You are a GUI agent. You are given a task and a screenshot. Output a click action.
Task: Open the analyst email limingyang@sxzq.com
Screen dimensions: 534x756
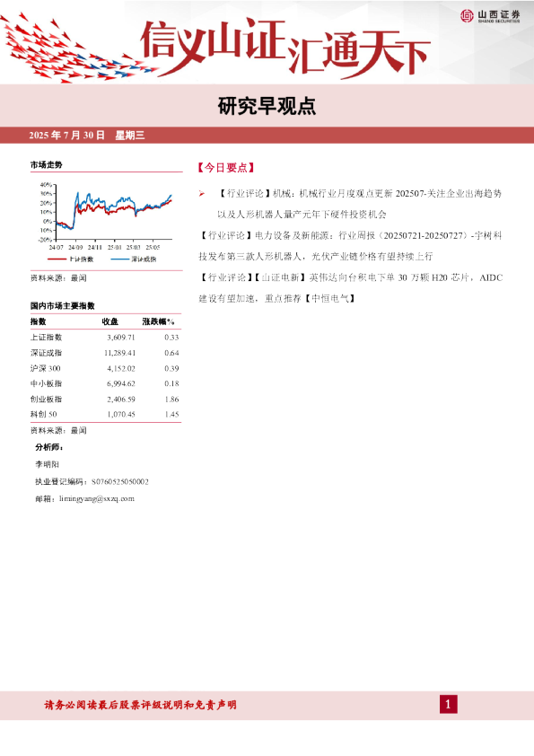pyautogui.click(x=97, y=498)
